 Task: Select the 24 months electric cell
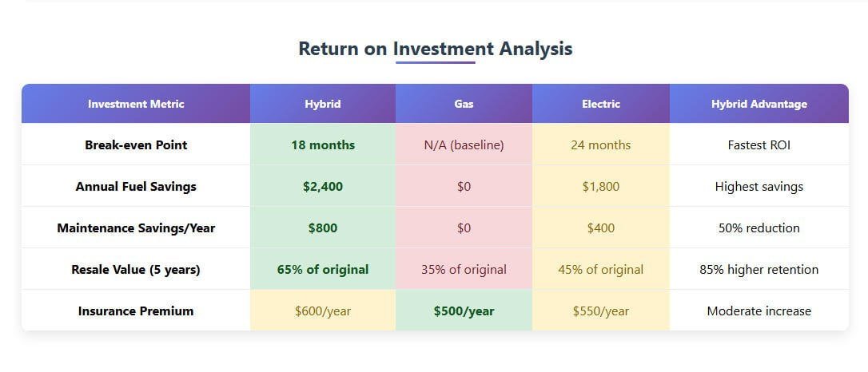pyautogui.click(x=601, y=145)
